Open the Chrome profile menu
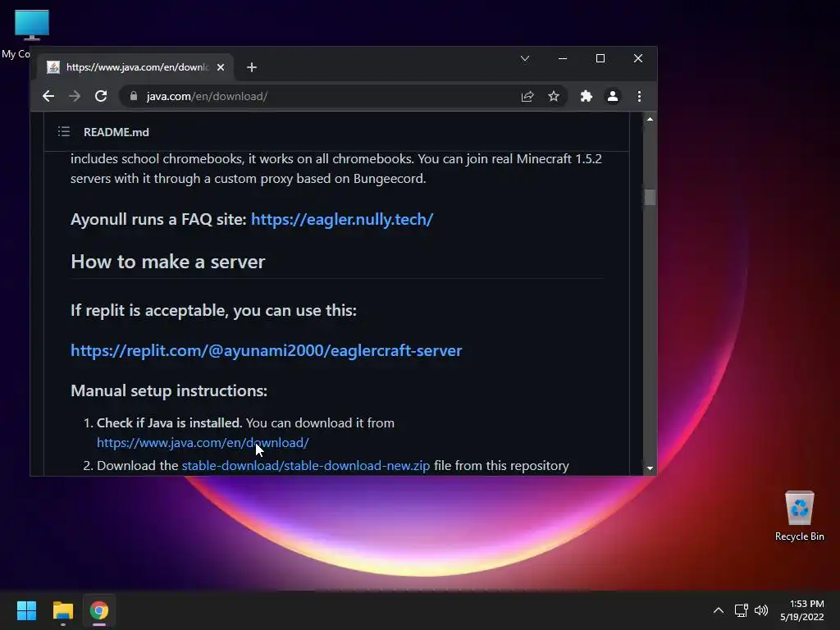 tap(612, 97)
